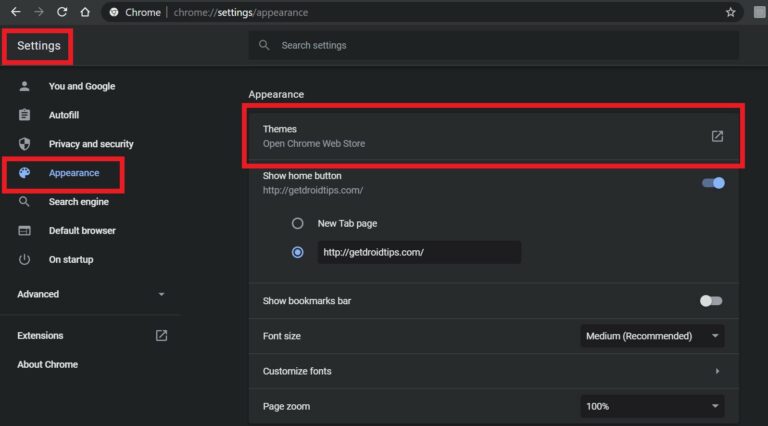Open Themes external link icon

pyautogui.click(x=717, y=136)
